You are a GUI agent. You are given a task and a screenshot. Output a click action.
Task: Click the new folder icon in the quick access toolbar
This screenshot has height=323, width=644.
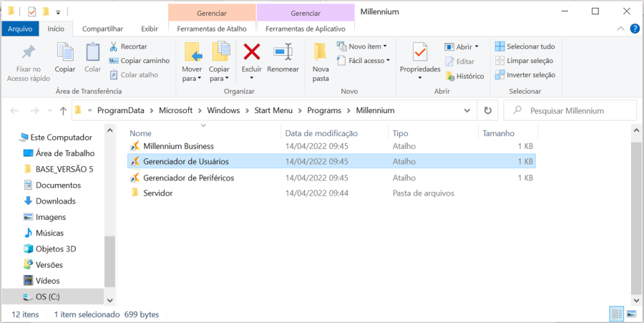coord(46,11)
